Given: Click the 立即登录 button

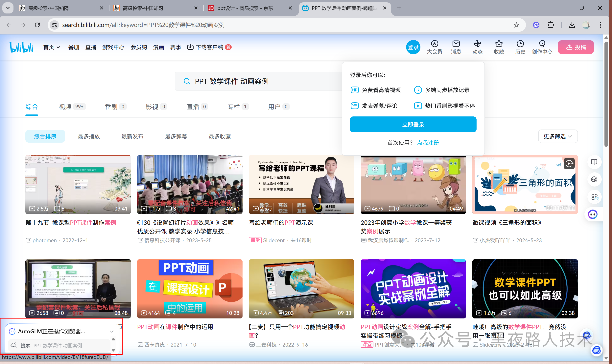Looking at the screenshot, I should click(413, 124).
